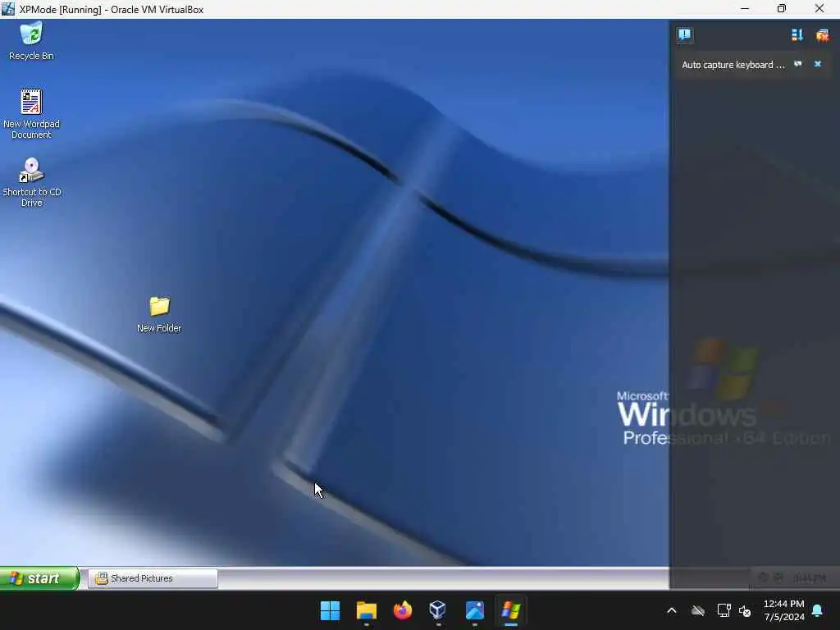Click the muted volume tray icon
840x630 pixels.
(x=745, y=610)
